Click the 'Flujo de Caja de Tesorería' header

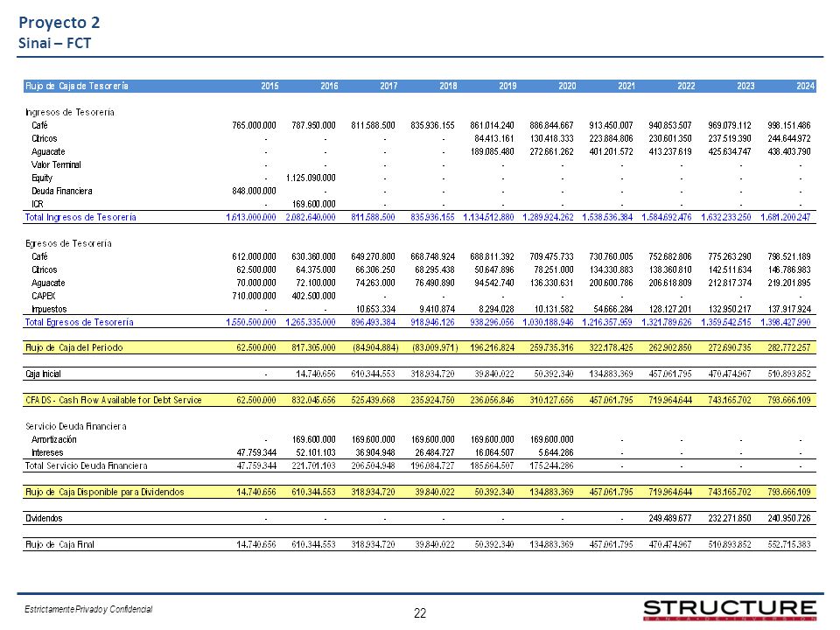[77, 86]
